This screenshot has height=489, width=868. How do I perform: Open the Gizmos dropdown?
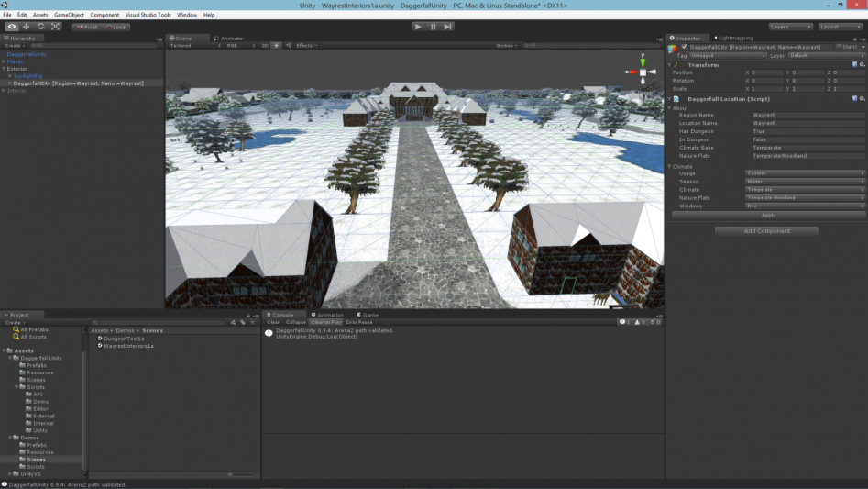507,45
